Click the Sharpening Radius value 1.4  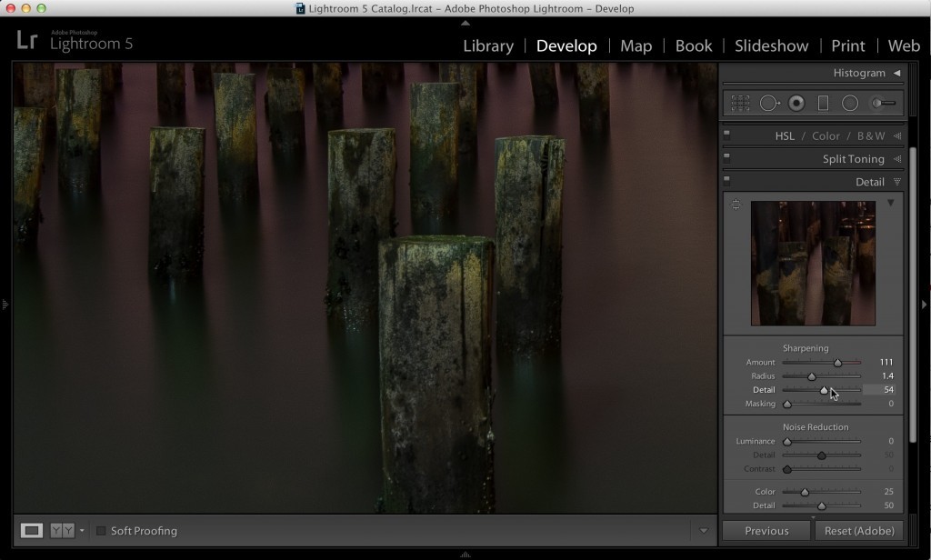(x=887, y=375)
